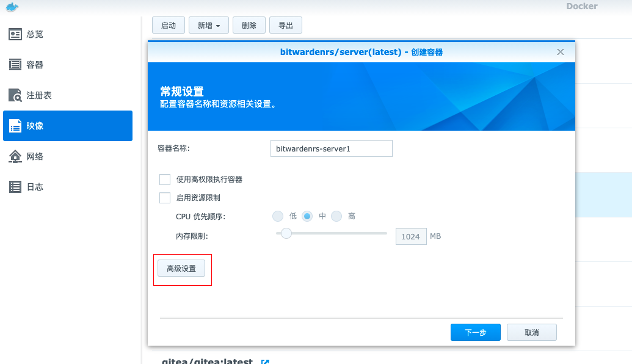Open the 注册表 registry icon in sidebar
Image resolution: width=632 pixels, height=364 pixels.
15,95
